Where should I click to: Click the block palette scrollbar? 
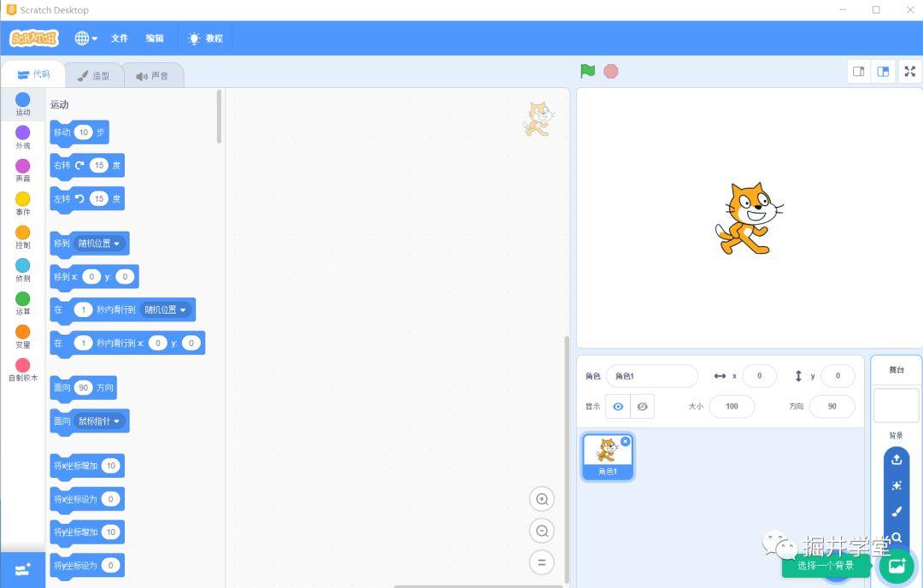coord(219,116)
